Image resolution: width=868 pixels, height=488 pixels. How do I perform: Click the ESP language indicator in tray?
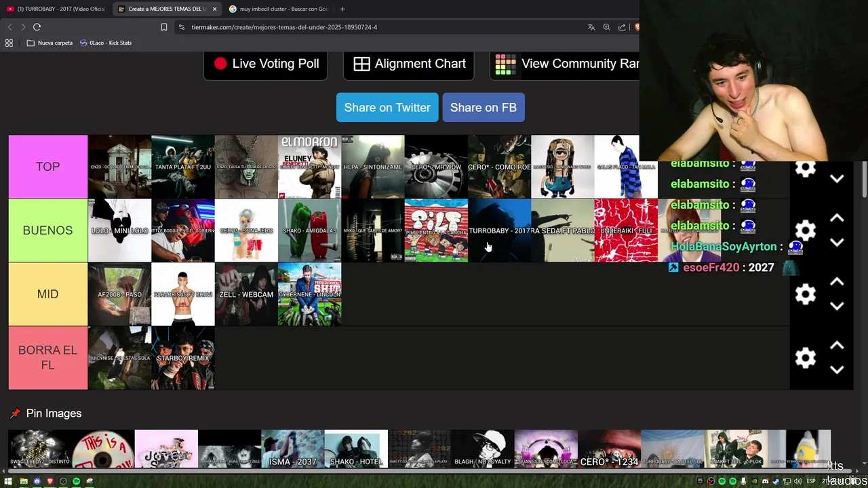coord(812,481)
